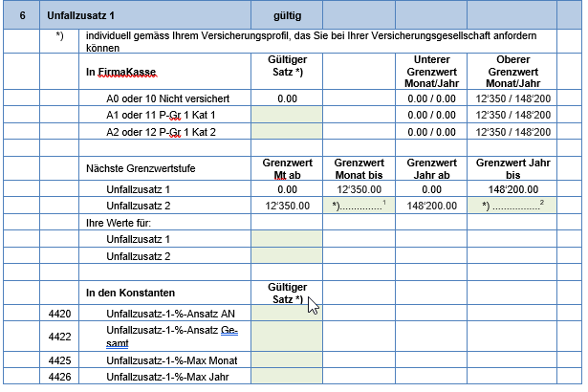Viewport: 588px width, 392px height.
Task: Click the 0.00 rate value for A0 oder 10 Nicht versichert
Action: (x=287, y=98)
